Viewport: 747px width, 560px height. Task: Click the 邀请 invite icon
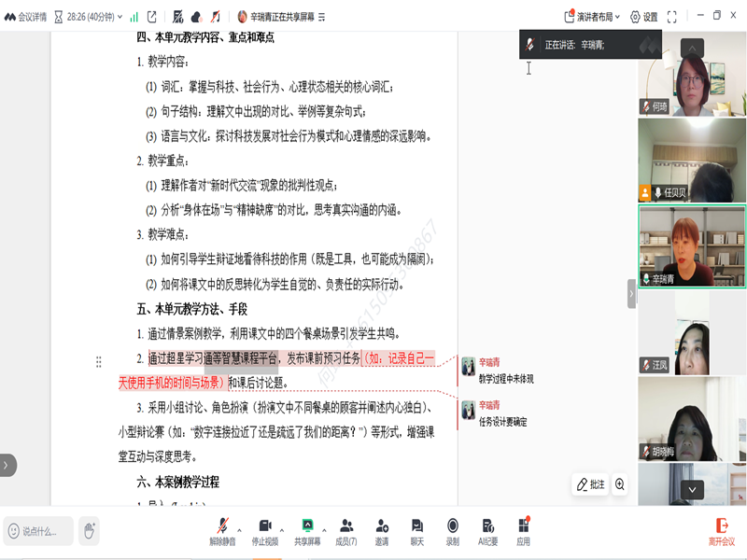(x=382, y=530)
